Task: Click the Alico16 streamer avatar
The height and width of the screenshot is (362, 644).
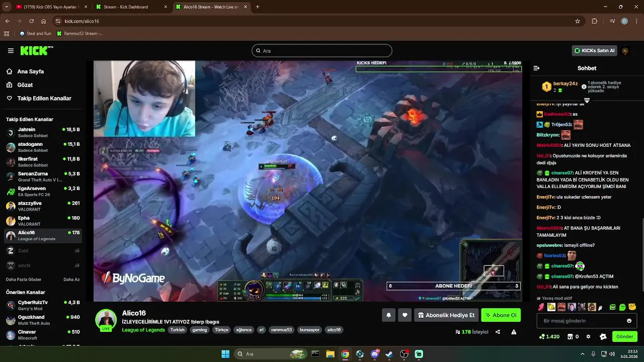Action: 106,319
